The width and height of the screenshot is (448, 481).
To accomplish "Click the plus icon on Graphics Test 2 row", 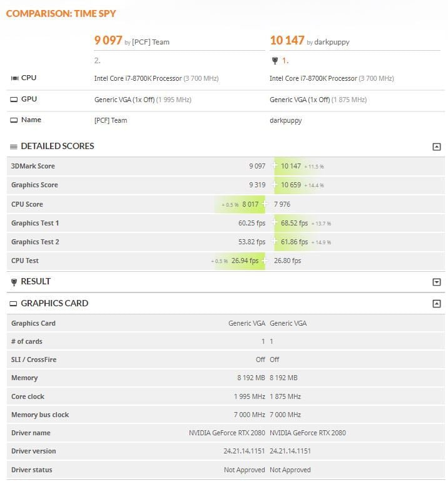I will (274, 242).
